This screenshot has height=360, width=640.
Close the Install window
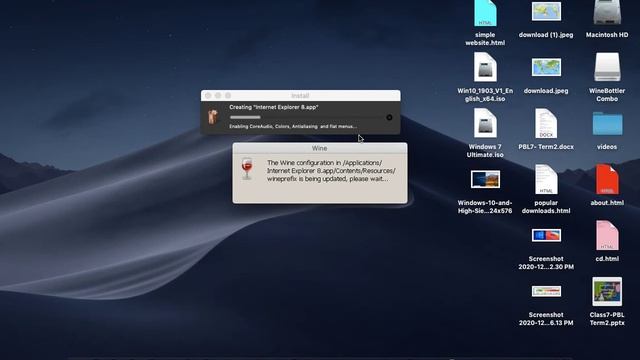pos(208,96)
